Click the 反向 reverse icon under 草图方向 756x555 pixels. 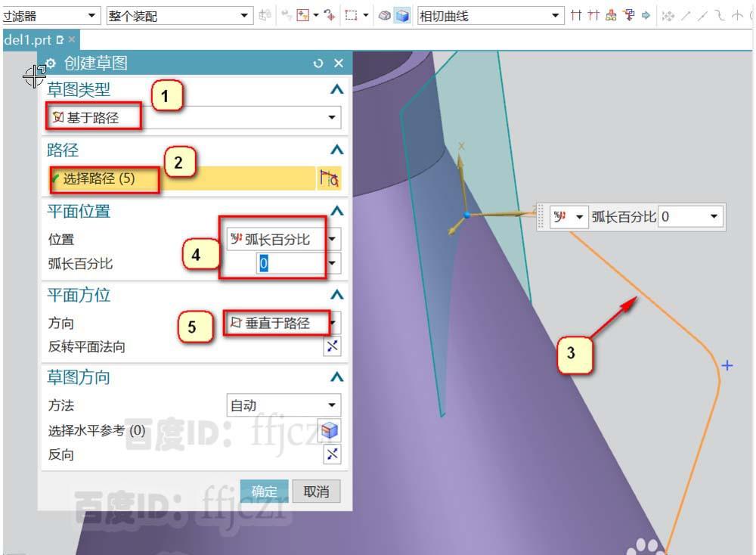pyautogui.click(x=331, y=454)
